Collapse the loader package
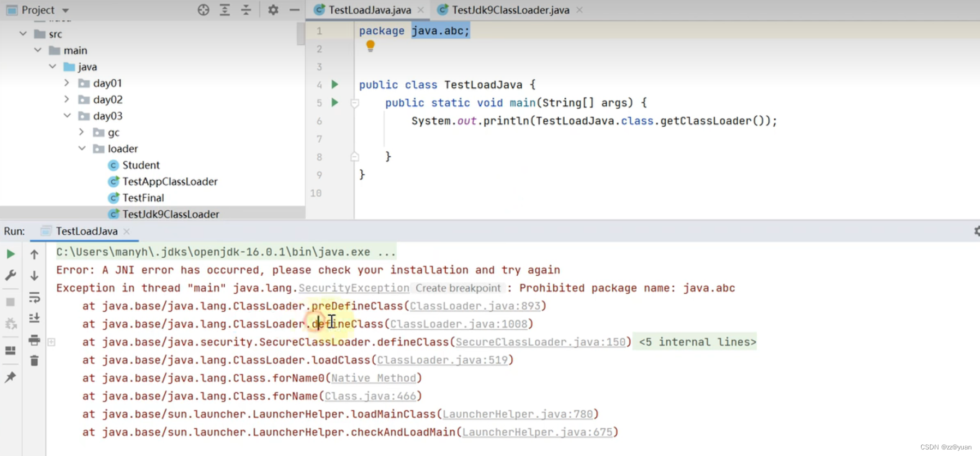980x456 pixels. pyautogui.click(x=82, y=149)
